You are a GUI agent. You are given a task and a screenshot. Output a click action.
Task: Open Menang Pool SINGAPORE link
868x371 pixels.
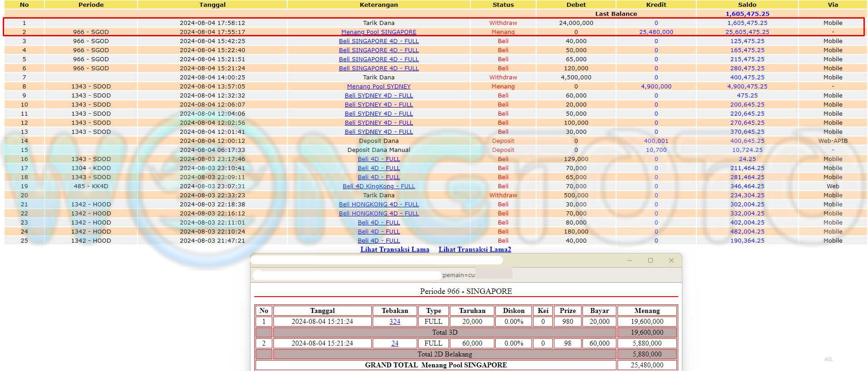pos(379,32)
